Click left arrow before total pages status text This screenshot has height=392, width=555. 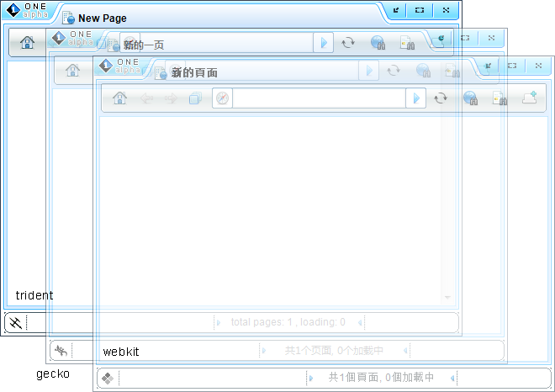(219, 323)
